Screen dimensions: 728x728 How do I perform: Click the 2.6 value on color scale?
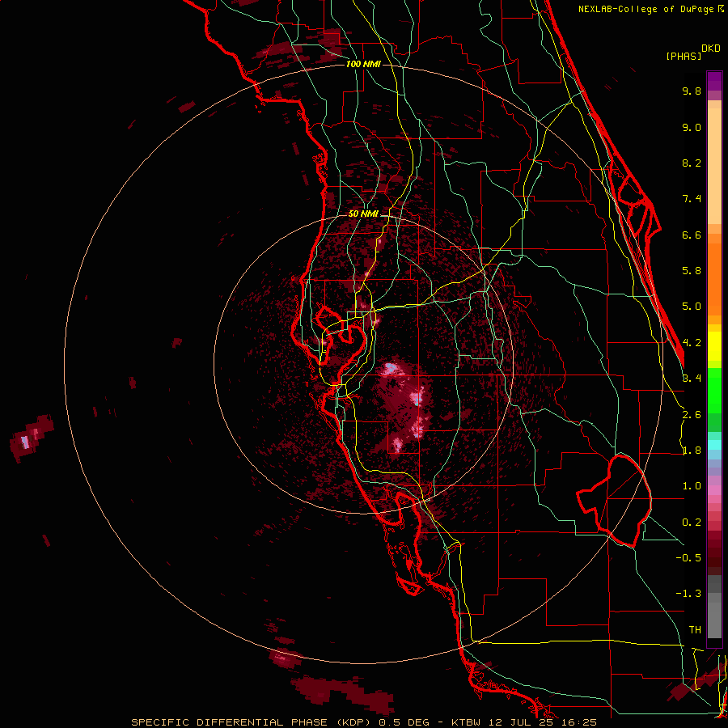(692, 415)
